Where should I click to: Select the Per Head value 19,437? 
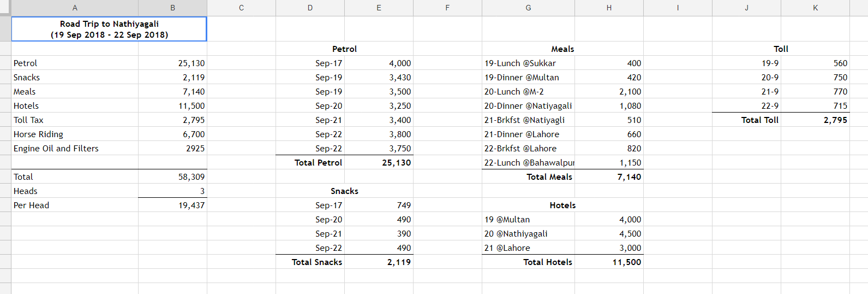[x=173, y=205]
